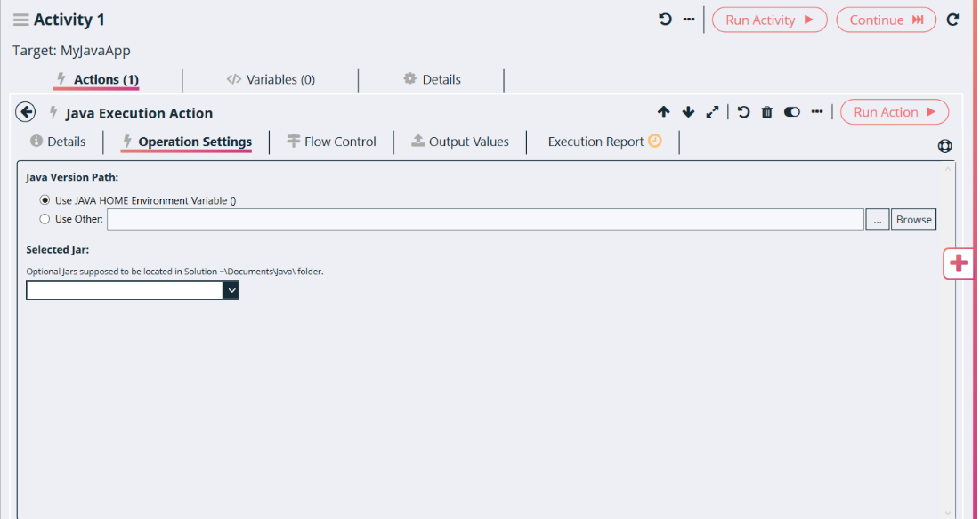
Task: Delete the Java Execution Action with the trash icon
Action: pyautogui.click(x=767, y=112)
